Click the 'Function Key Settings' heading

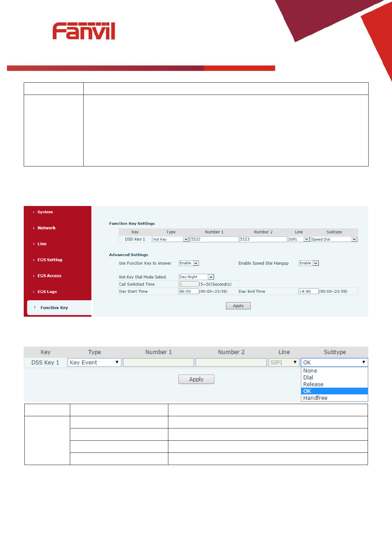(x=132, y=223)
